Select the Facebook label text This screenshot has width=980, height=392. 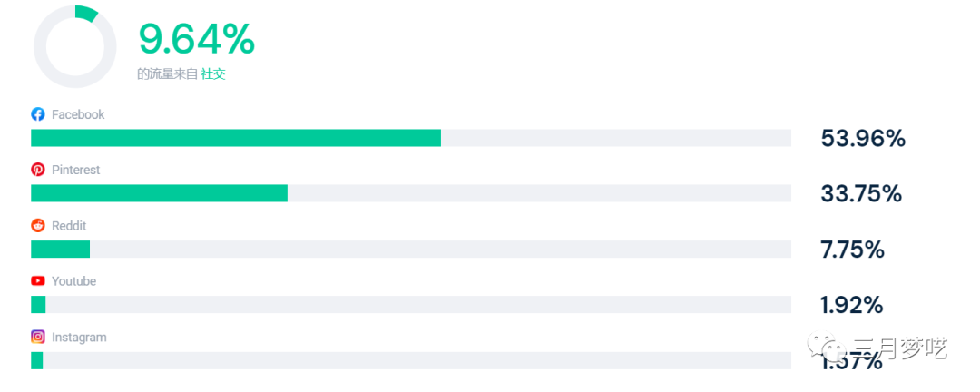pos(78,114)
